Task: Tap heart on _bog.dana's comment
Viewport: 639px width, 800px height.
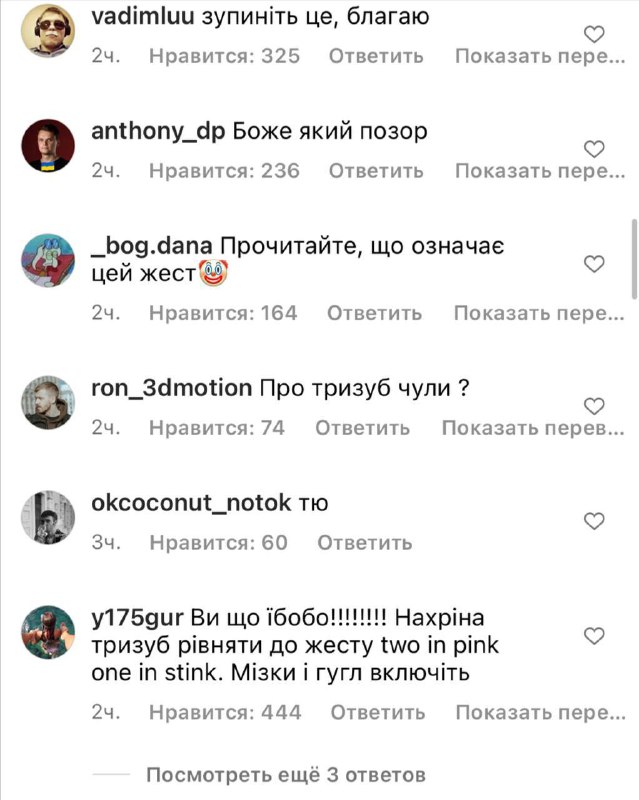Action: 594,264
